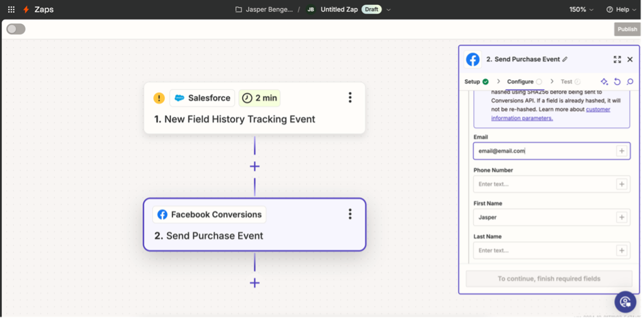Click the 2 min polling interval badge
This screenshot has height=321, width=644.
[259, 98]
